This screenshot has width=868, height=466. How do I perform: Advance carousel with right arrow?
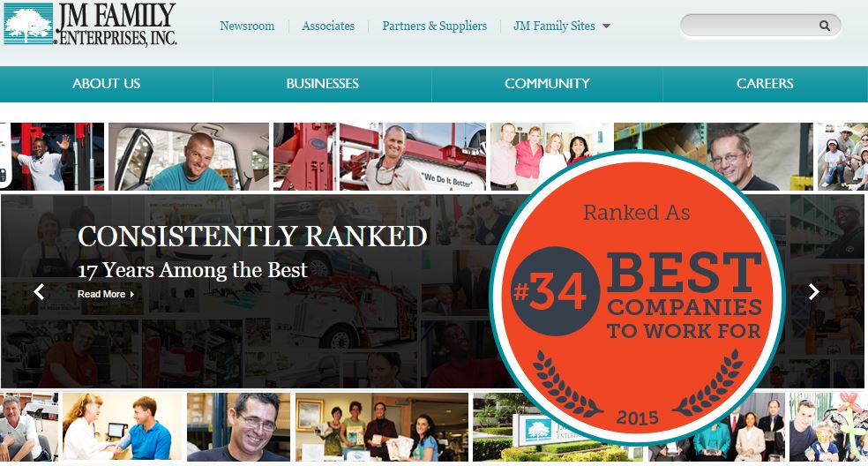tap(813, 291)
